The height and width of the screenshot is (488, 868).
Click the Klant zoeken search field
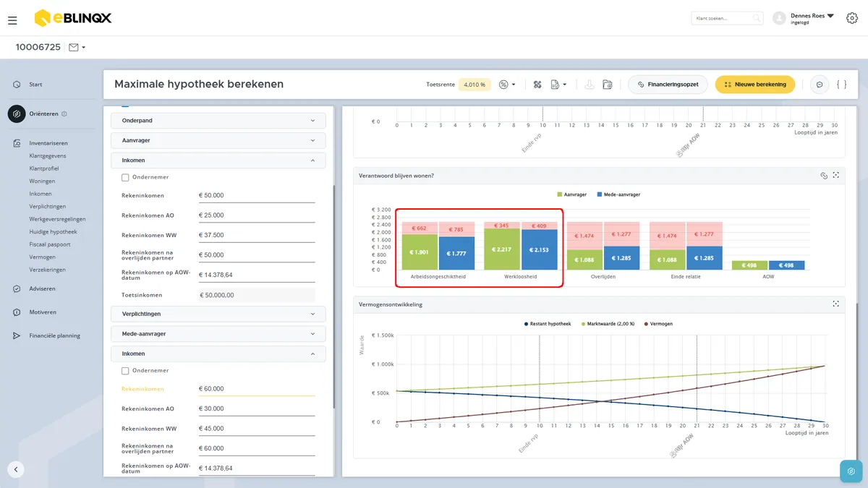tap(727, 18)
